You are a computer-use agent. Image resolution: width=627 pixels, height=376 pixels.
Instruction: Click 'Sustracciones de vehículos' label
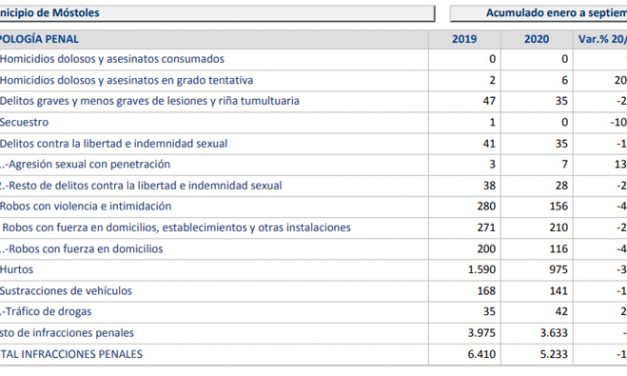66,291
